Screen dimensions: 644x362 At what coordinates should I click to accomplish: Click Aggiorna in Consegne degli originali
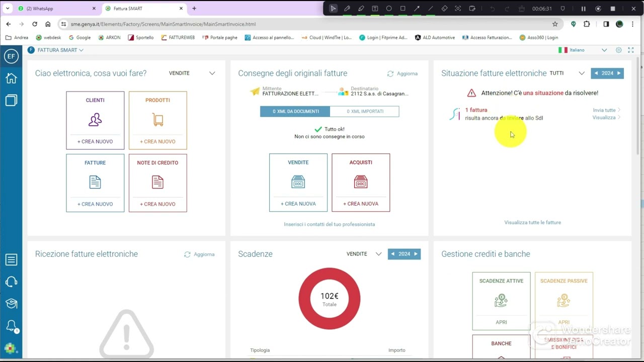pyautogui.click(x=403, y=73)
